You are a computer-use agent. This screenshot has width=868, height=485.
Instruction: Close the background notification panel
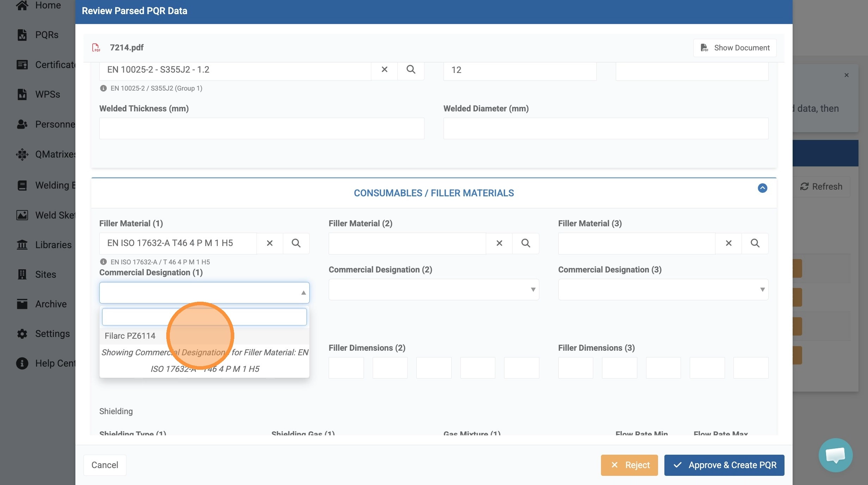click(847, 75)
